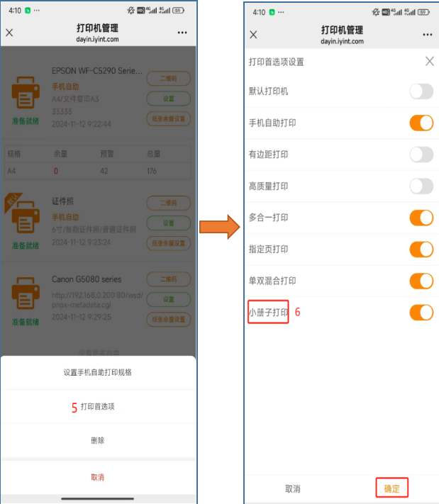Click the EPSON WF-C5290 printer icon
The height and width of the screenshot is (504, 439).
pyautogui.click(x=26, y=93)
